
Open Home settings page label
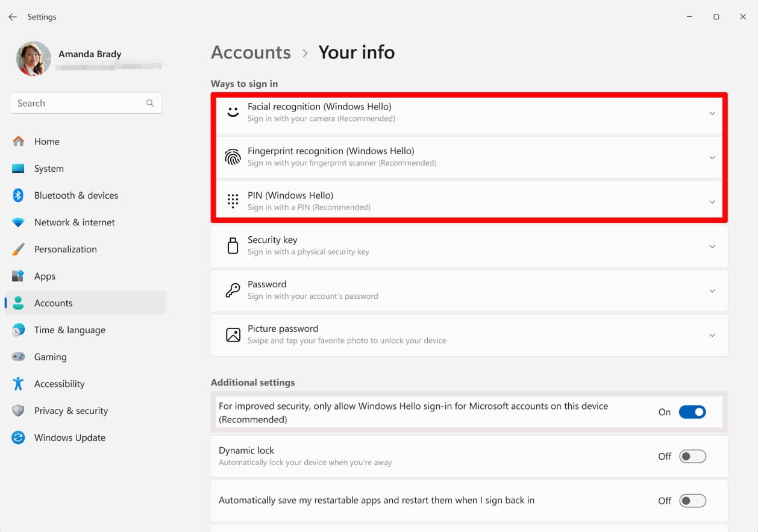(x=47, y=142)
